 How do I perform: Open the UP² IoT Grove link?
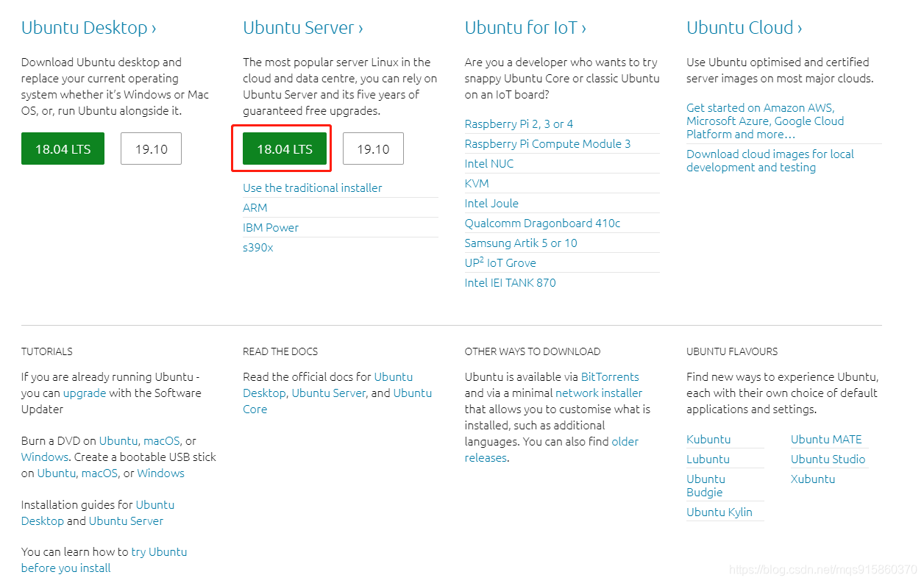pos(500,263)
